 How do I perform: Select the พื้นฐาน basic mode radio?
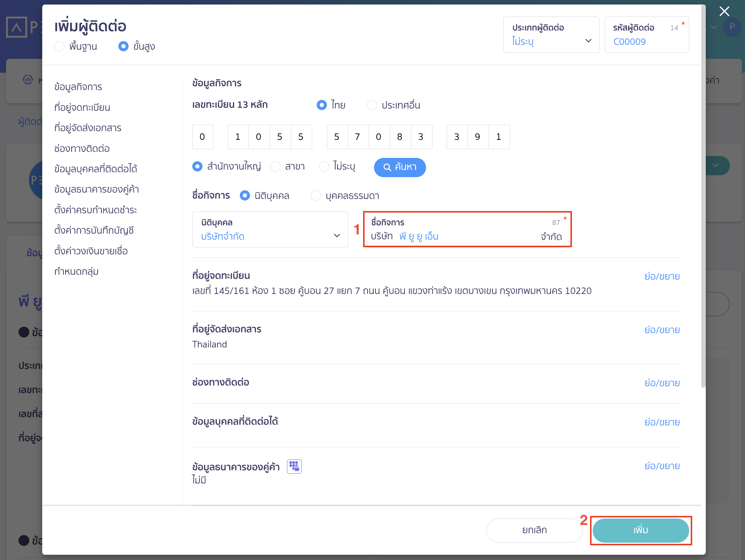pos(60,46)
